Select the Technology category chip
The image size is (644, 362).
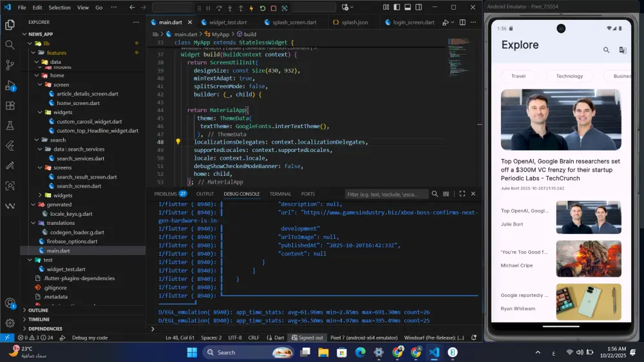point(569,76)
